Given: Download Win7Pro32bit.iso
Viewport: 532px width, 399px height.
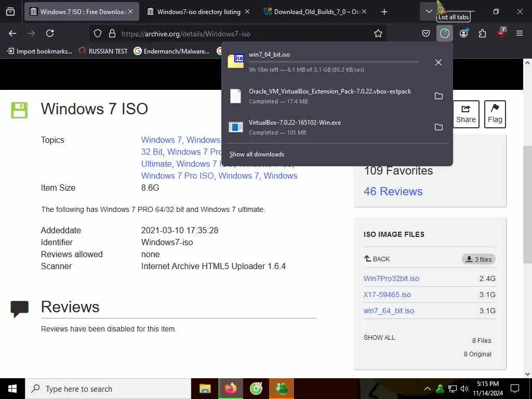Looking at the screenshot, I should [x=392, y=278].
